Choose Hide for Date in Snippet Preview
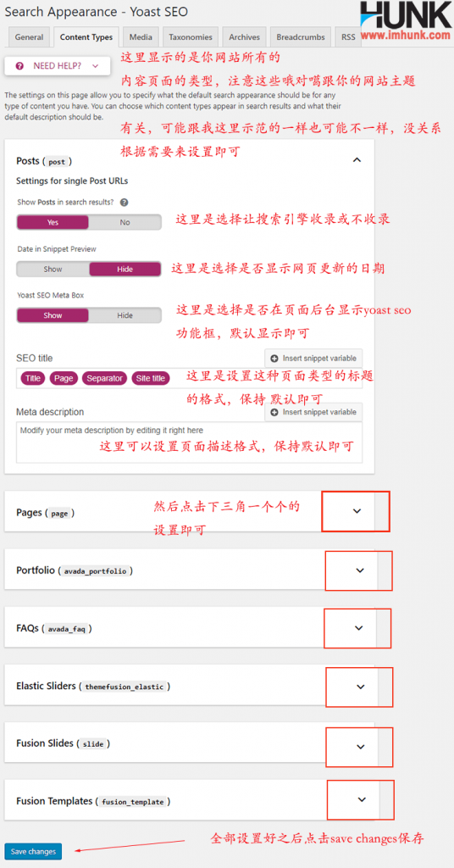The height and width of the screenshot is (868, 454). pos(125,269)
